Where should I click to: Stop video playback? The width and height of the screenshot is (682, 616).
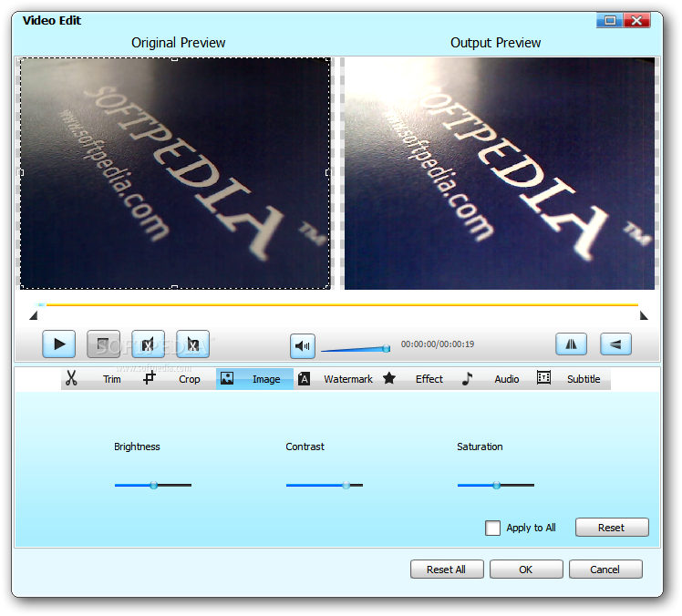104,344
